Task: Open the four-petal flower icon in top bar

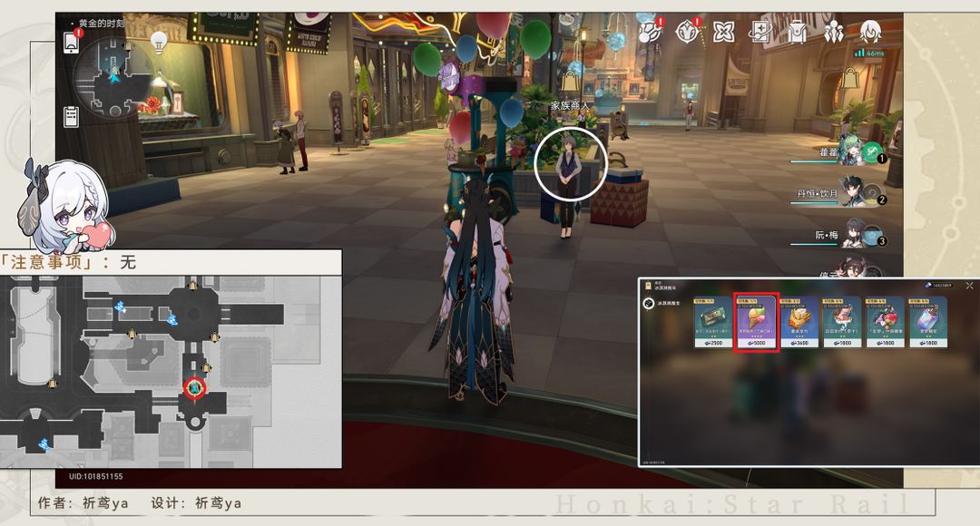Action: (x=723, y=31)
